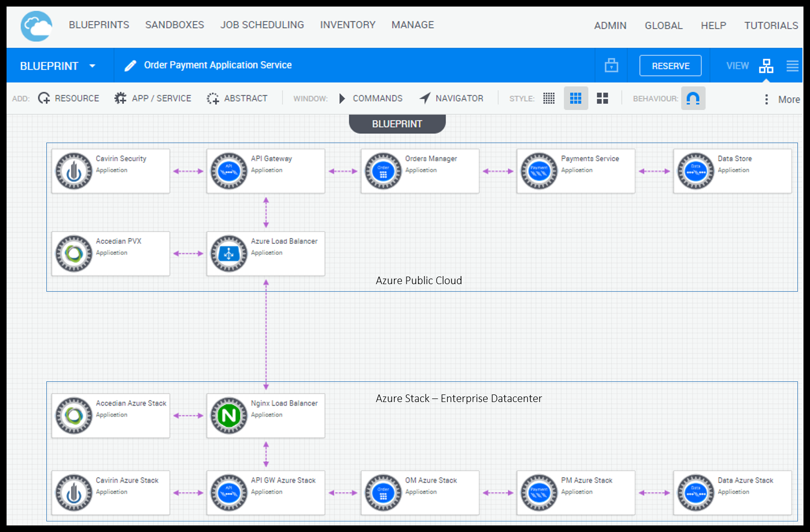The height and width of the screenshot is (532, 810).
Task: Click the RESERVE button
Action: click(x=670, y=65)
